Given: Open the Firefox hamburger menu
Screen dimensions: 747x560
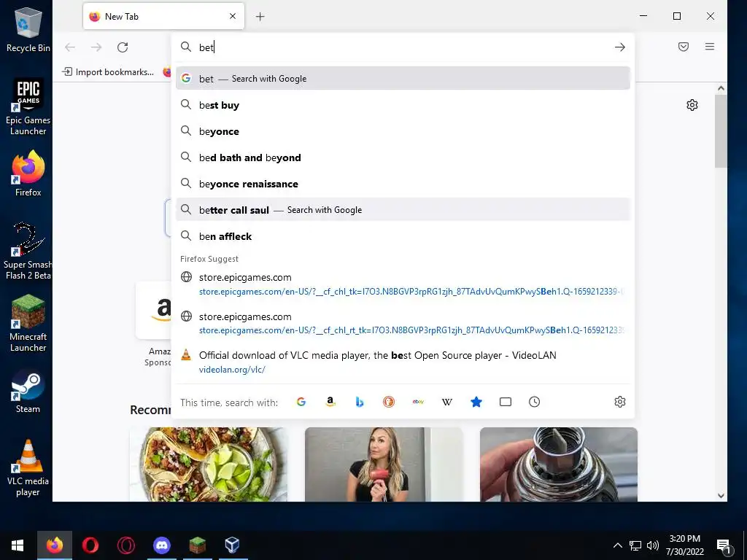Looking at the screenshot, I should tap(709, 47).
